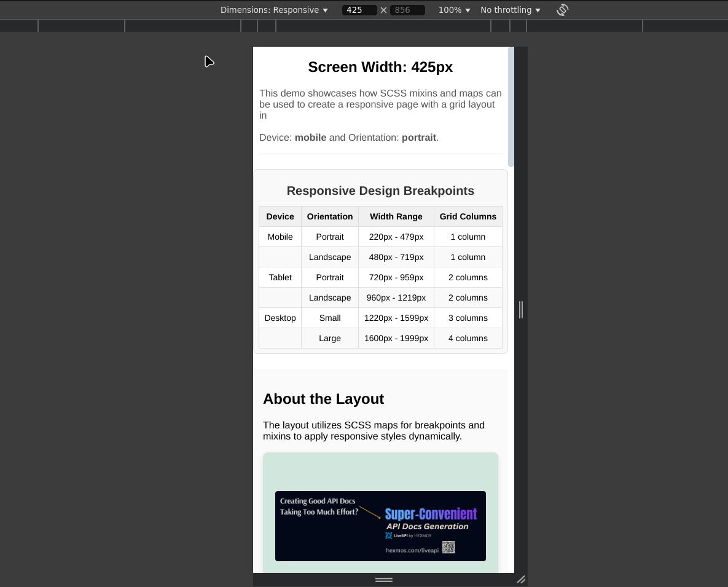Click the viewport width field showing 425
Image resolution: width=728 pixels, height=587 pixels.
359,10
